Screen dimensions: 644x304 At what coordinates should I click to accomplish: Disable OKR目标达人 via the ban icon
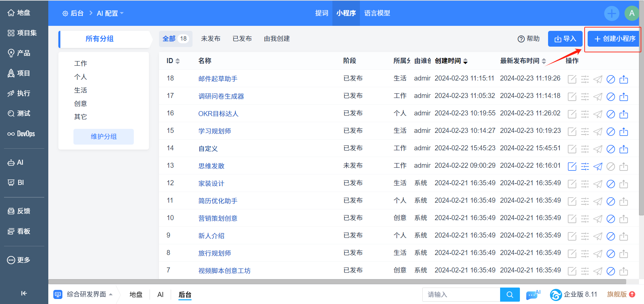pos(611,114)
